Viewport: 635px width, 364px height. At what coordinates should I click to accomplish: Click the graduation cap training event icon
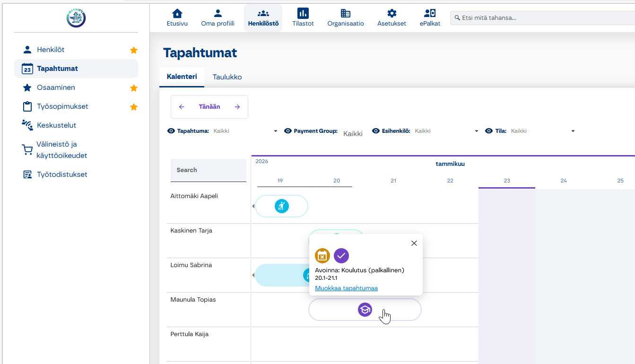(365, 310)
